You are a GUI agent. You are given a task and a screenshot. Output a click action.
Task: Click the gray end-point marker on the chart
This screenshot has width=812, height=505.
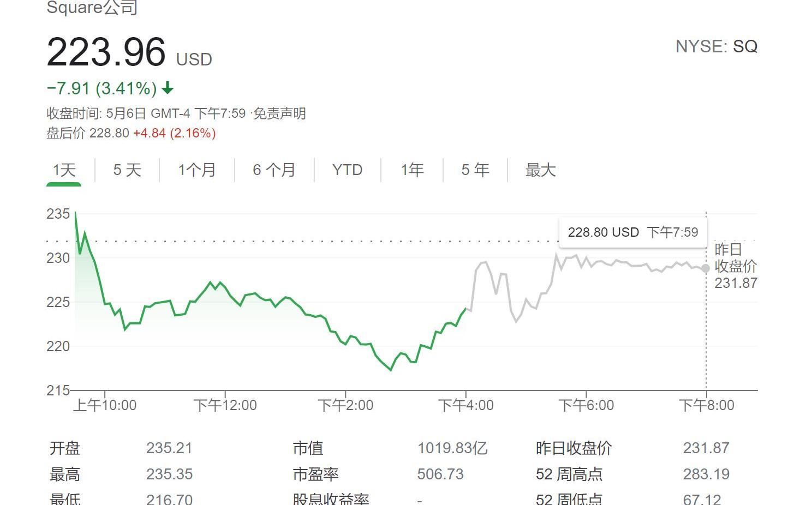tap(706, 268)
